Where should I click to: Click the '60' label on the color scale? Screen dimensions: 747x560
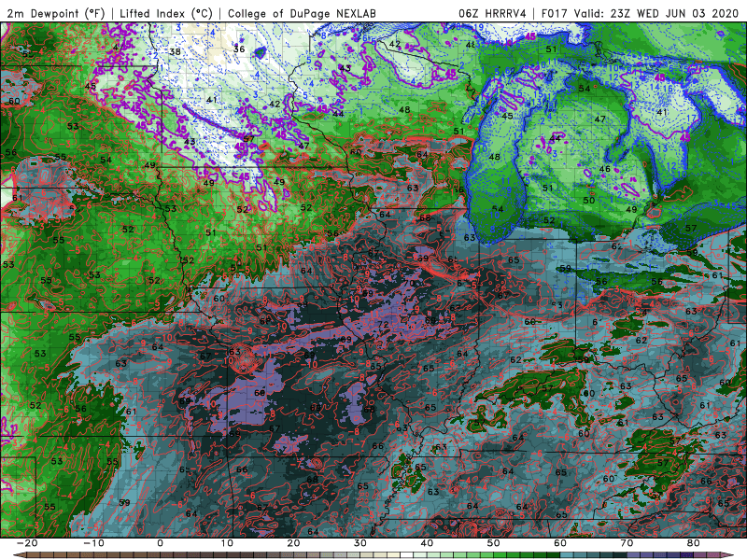560,543
